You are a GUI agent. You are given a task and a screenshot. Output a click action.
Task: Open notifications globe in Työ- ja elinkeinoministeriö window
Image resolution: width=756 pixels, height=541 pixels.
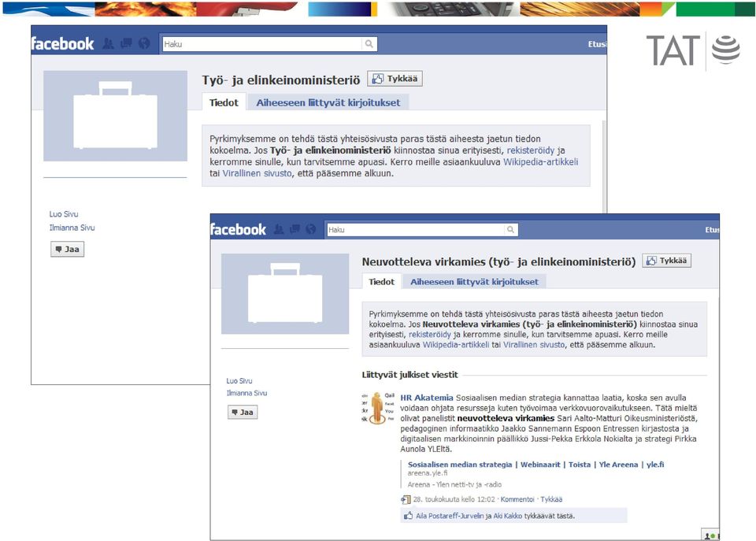[x=144, y=44]
